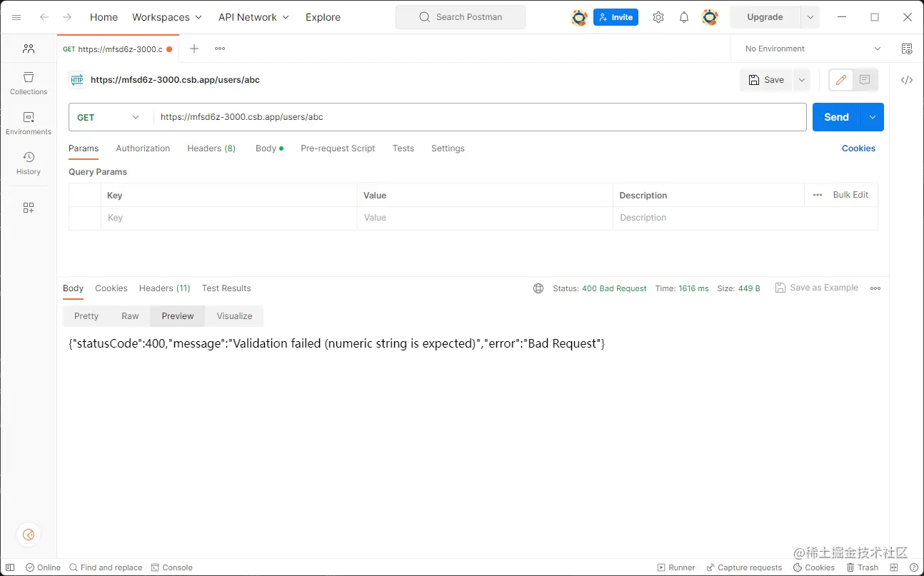Switch response view to Pretty
924x576 pixels.
[x=86, y=316]
